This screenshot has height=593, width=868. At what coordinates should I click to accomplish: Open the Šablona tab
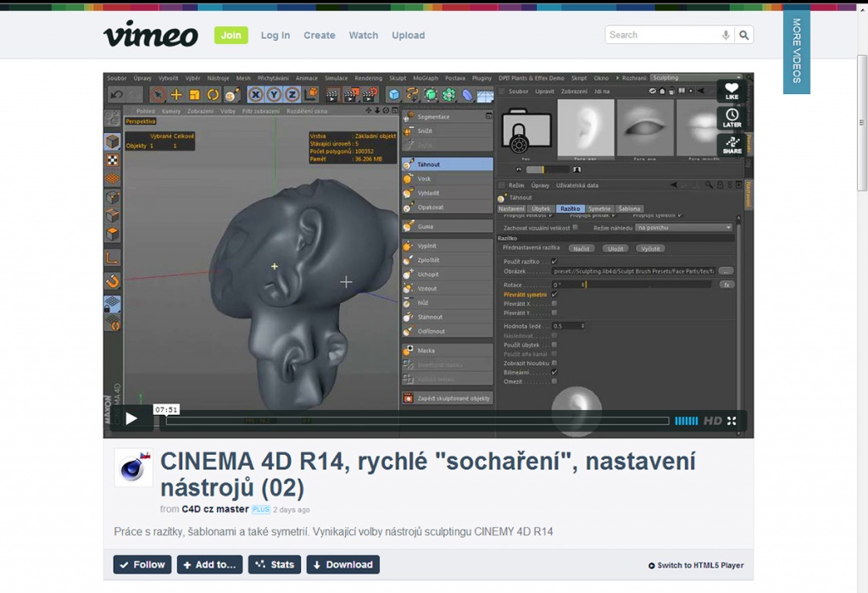tap(630, 208)
